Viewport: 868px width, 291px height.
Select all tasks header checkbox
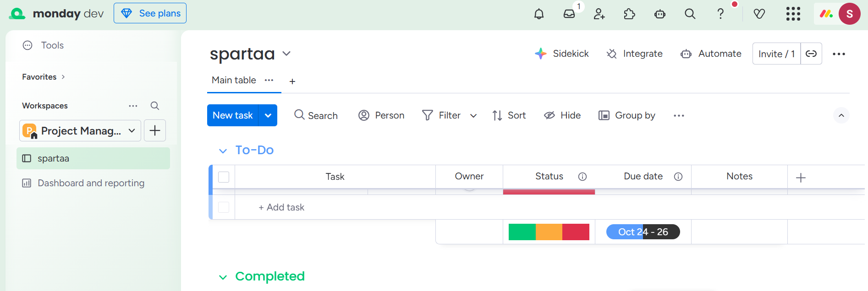(x=224, y=177)
